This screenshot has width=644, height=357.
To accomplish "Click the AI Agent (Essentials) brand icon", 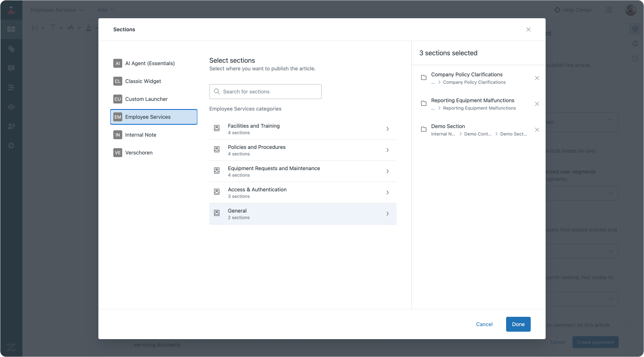I will 118,63.
